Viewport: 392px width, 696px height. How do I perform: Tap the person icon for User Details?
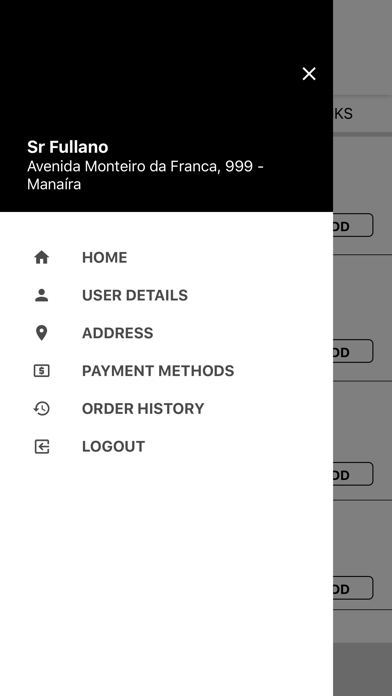pos(42,295)
